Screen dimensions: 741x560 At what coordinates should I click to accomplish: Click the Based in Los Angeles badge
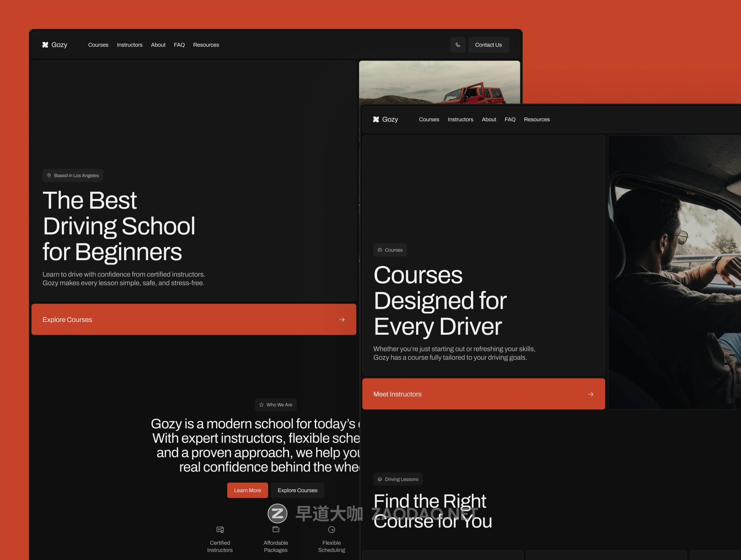73,175
